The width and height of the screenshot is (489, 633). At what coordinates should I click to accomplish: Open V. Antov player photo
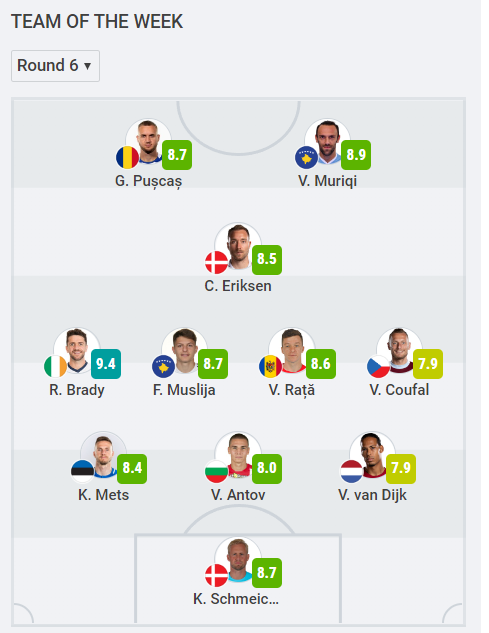click(238, 455)
